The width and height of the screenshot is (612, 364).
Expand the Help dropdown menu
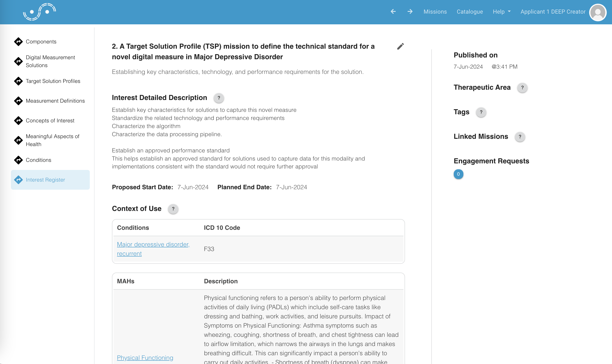pos(502,12)
